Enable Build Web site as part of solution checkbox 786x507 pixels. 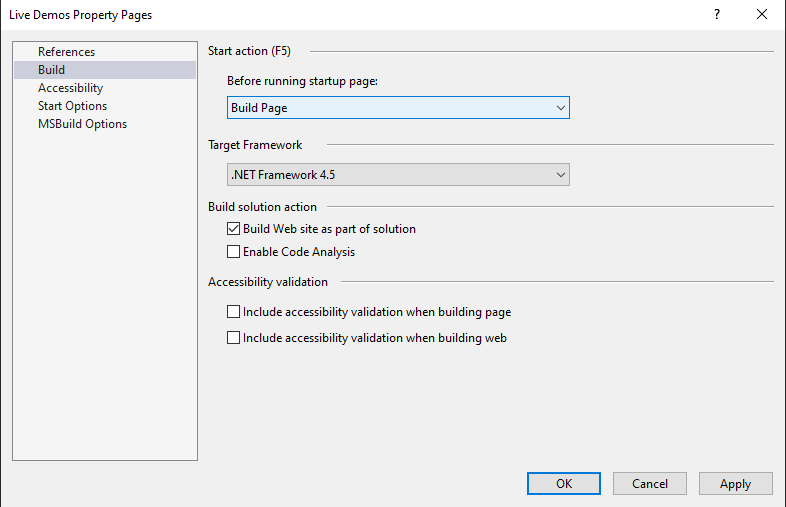tap(234, 229)
